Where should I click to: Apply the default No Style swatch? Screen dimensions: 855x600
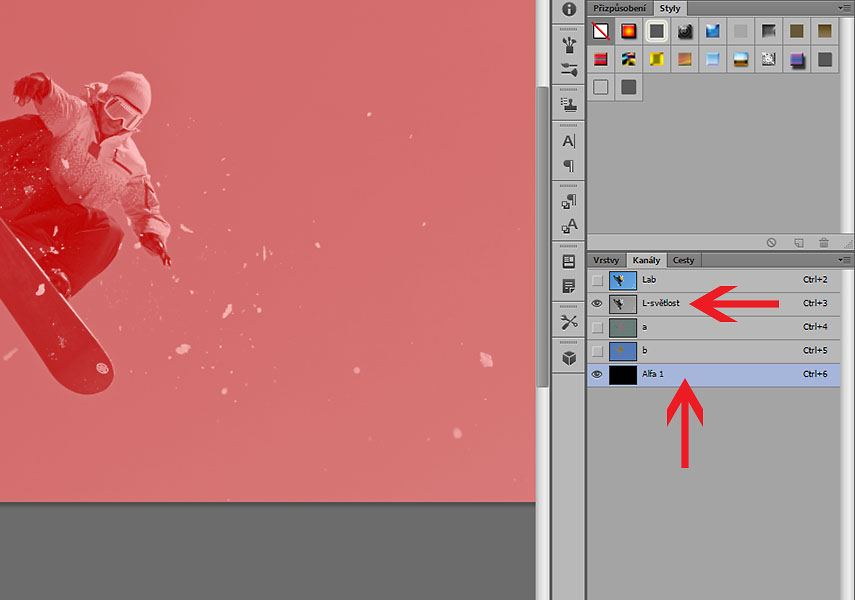600,31
